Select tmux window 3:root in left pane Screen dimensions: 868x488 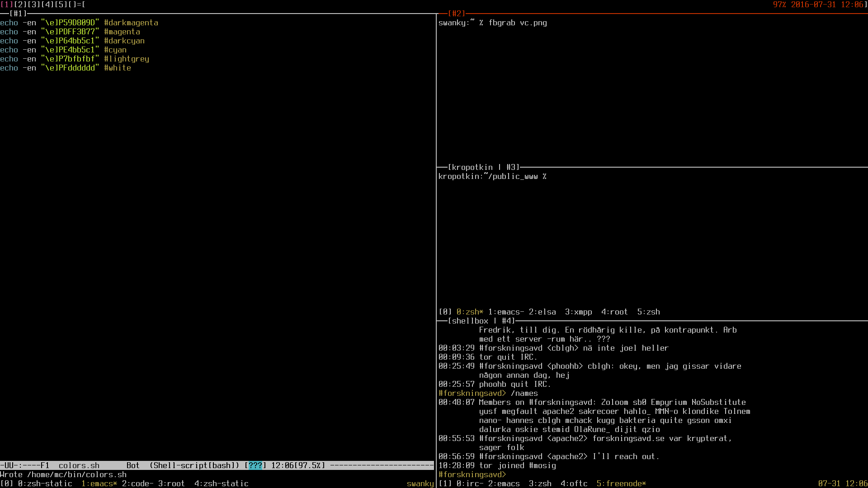coord(171,483)
